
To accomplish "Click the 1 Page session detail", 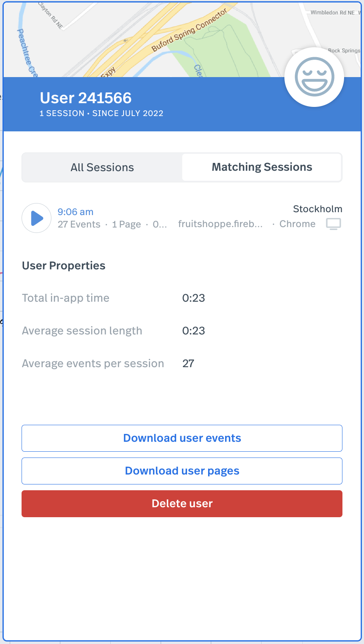I will pyautogui.click(x=126, y=224).
